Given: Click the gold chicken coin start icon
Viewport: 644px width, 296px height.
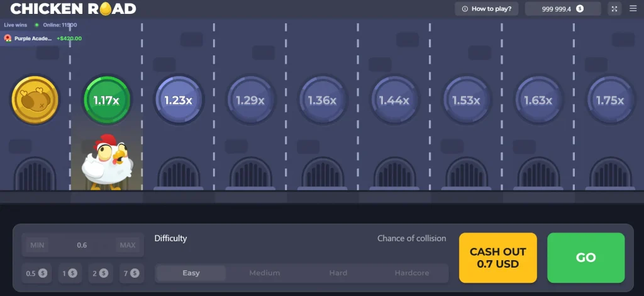Looking at the screenshot, I should (35, 100).
